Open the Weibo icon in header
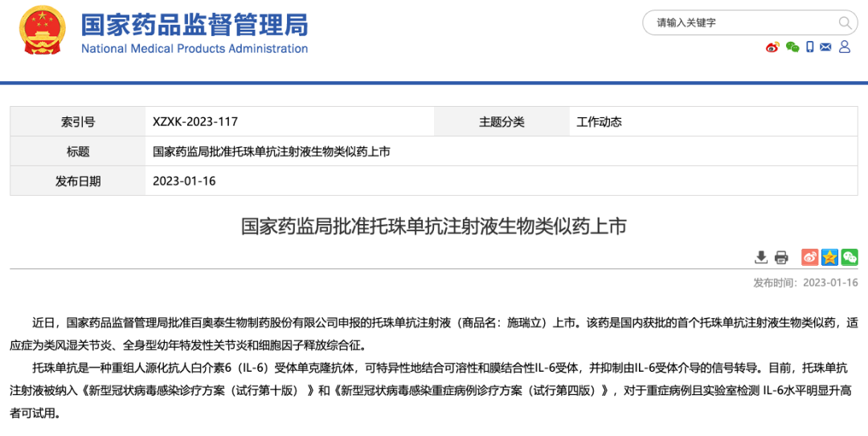Screen dimensions: 868x436 773,47
